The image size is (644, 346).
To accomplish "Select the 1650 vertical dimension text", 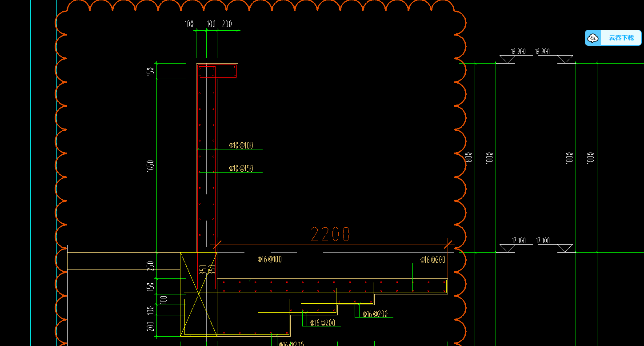I will coord(150,166).
